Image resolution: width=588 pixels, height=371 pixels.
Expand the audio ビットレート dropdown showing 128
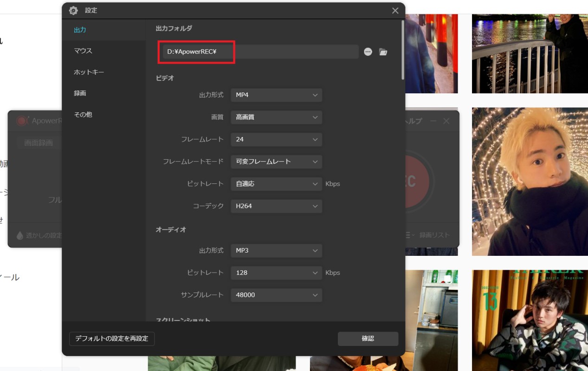pyautogui.click(x=276, y=273)
